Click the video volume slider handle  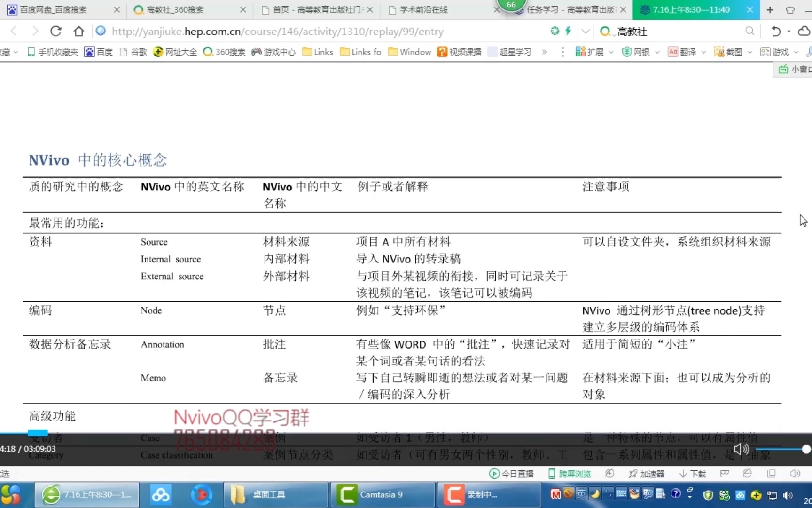(x=806, y=449)
